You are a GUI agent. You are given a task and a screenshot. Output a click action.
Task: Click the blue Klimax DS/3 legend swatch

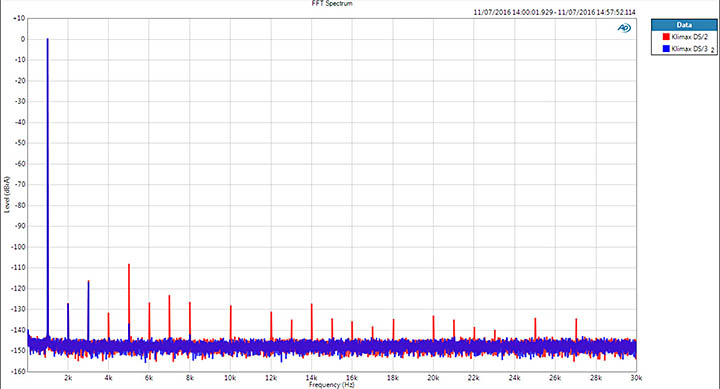(666, 49)
